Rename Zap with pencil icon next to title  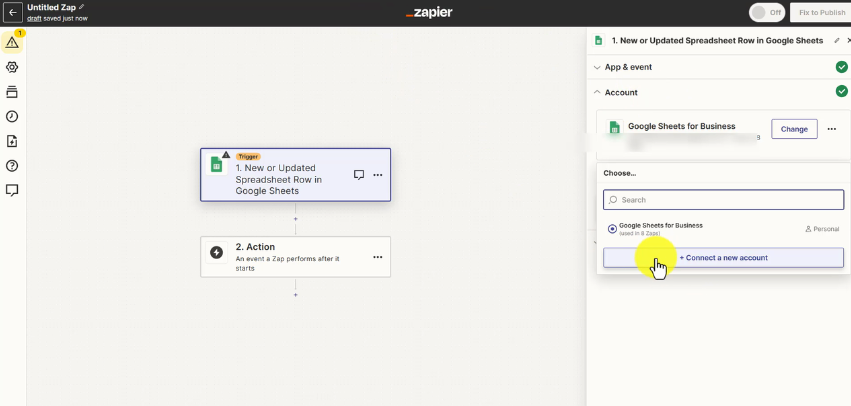[x=82, y=7]
